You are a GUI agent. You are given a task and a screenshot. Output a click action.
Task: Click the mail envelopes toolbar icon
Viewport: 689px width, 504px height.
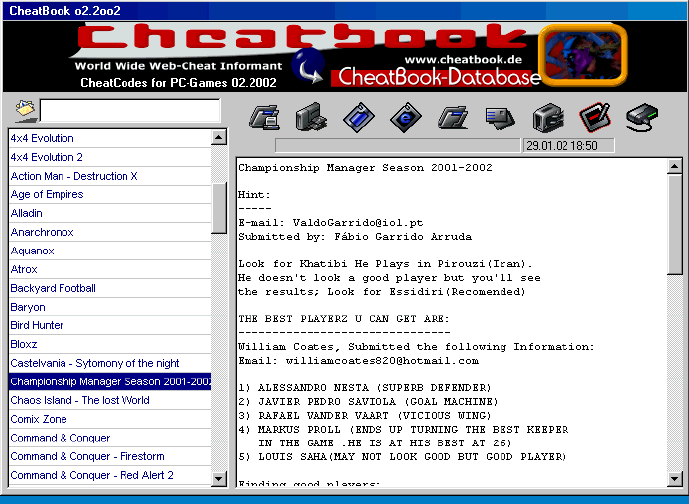[x=500, y=118]
